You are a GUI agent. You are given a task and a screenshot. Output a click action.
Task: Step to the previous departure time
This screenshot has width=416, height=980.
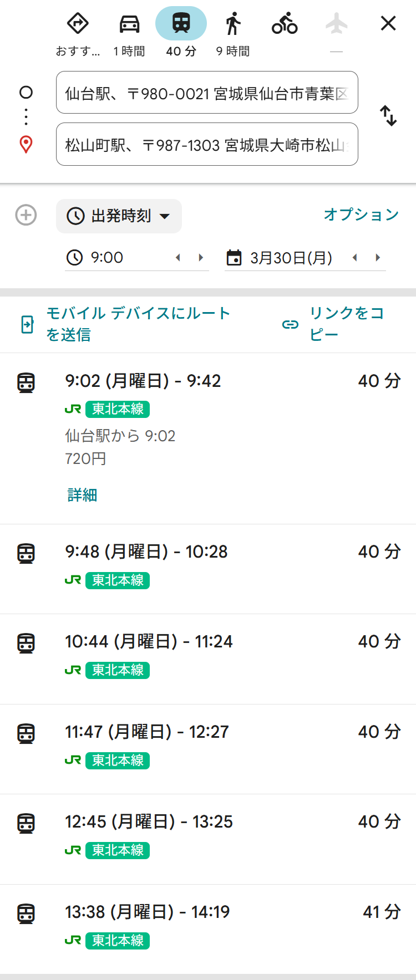tap(178, 258)
